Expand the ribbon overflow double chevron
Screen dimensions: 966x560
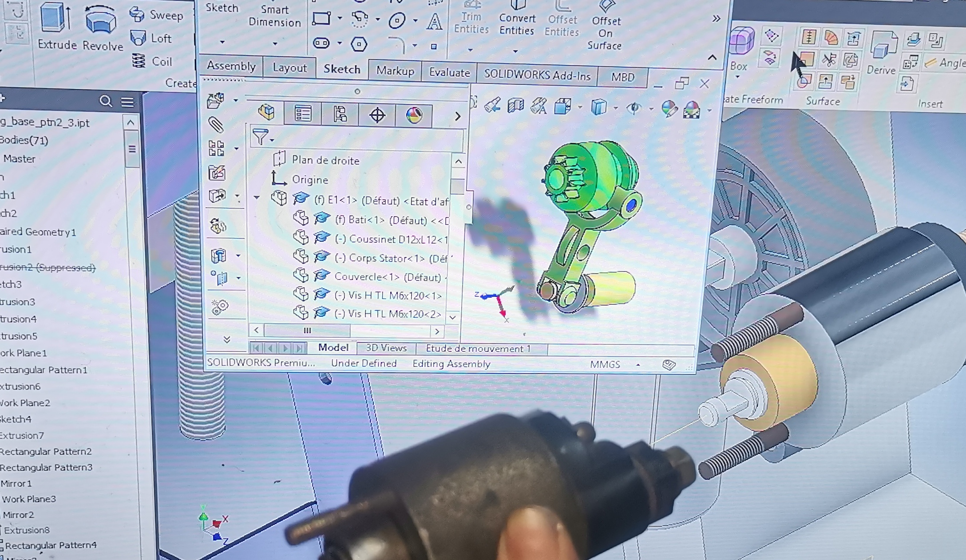pyautogui.click(x=716, y=19)
